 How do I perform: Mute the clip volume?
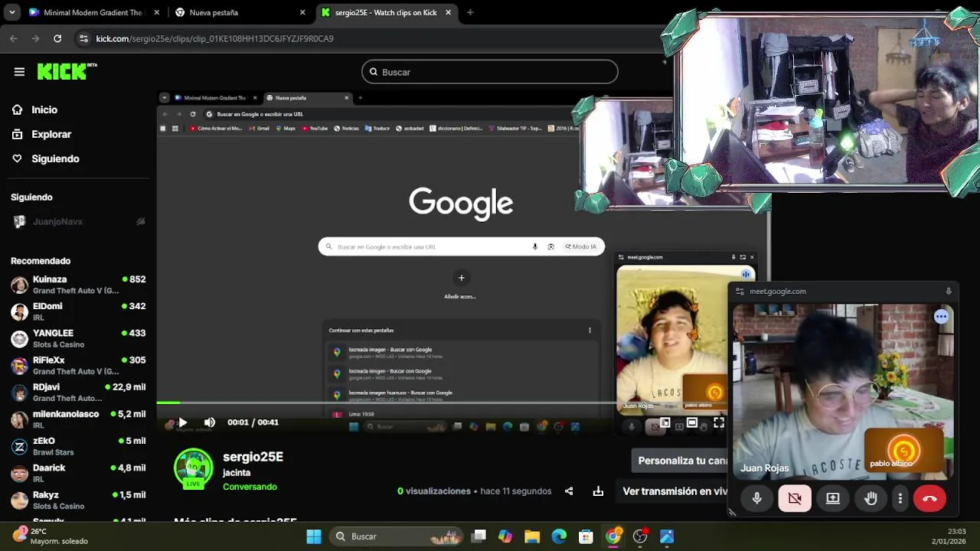tap(210, 422)
